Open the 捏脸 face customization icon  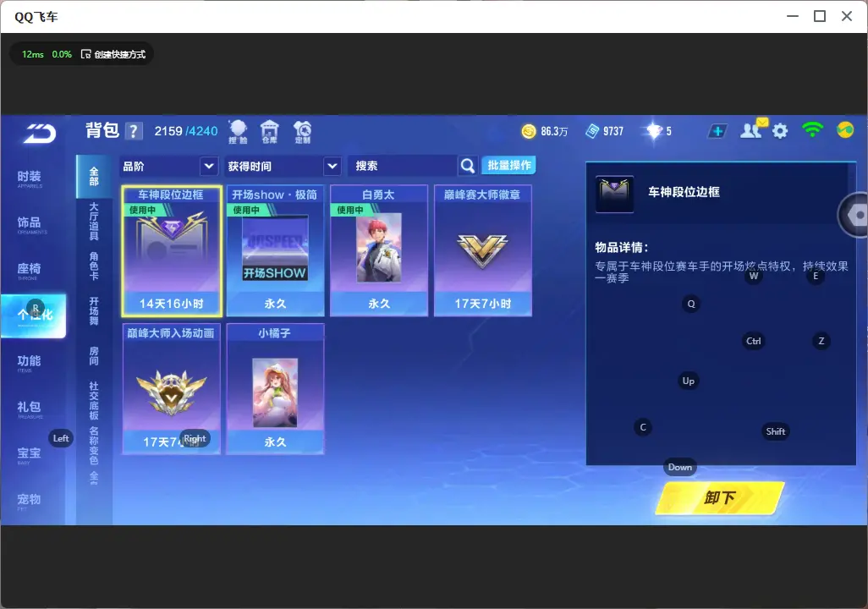(x=238, y=132)
